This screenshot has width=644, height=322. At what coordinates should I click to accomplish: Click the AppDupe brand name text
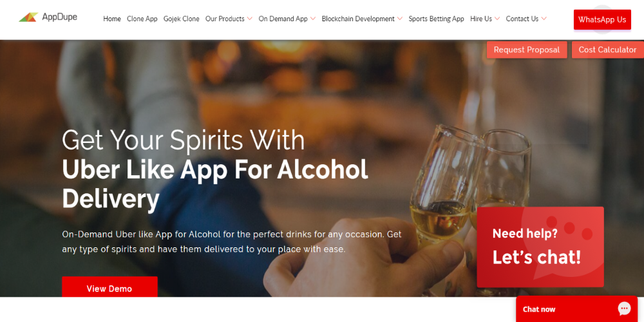pyautogui.click(x=59, y=17)
